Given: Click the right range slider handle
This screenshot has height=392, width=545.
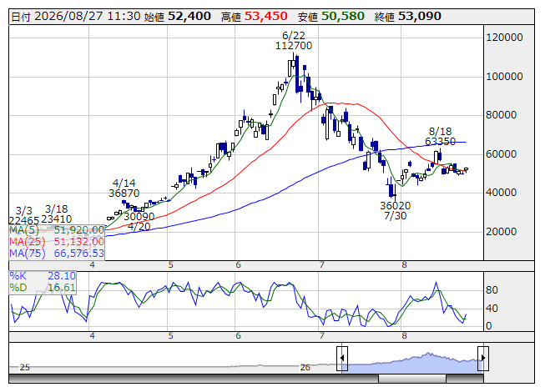Looking at the screenshot, I should [x=483, y=359].
